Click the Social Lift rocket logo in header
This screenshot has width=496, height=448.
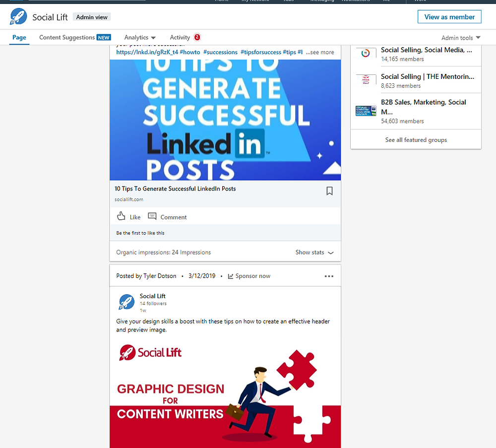point(18,16)
